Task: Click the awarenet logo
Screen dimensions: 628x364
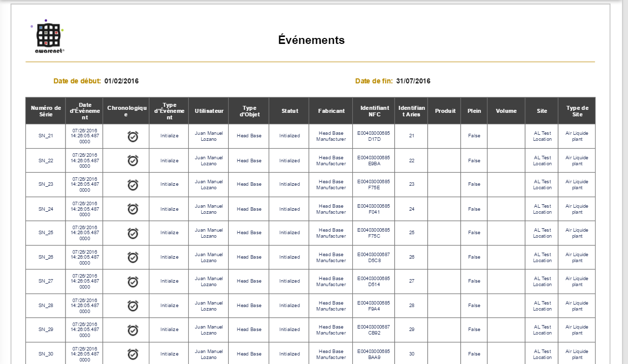Action: [48, 36]
